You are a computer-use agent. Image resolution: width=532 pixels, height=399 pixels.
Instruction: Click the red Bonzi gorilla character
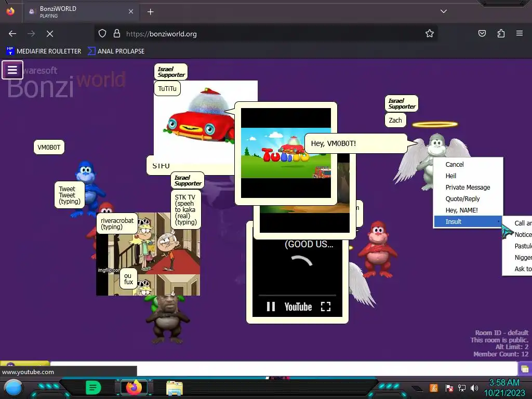[378, 249]
